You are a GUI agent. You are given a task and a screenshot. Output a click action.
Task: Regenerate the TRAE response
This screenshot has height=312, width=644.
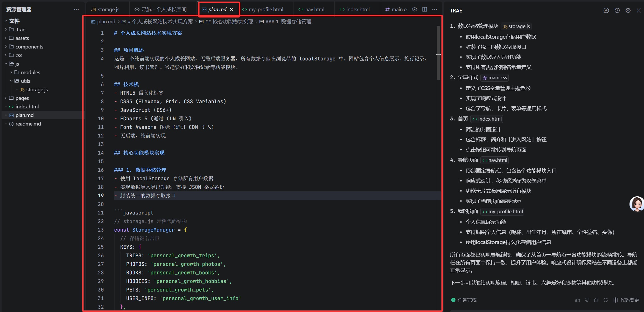tap(606, 300)
